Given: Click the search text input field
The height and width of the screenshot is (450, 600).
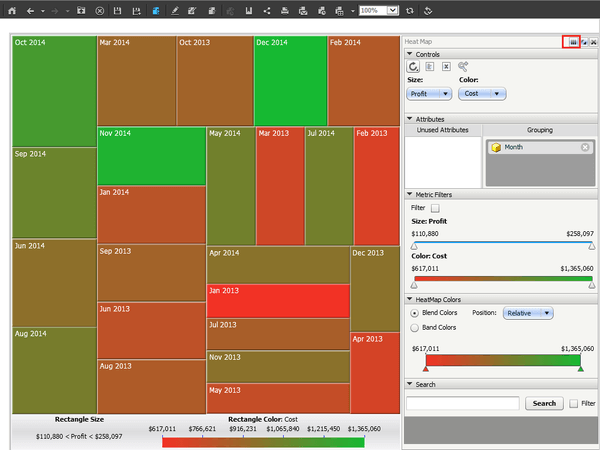Looking at the screenshot, I should (x=463, y=403).
